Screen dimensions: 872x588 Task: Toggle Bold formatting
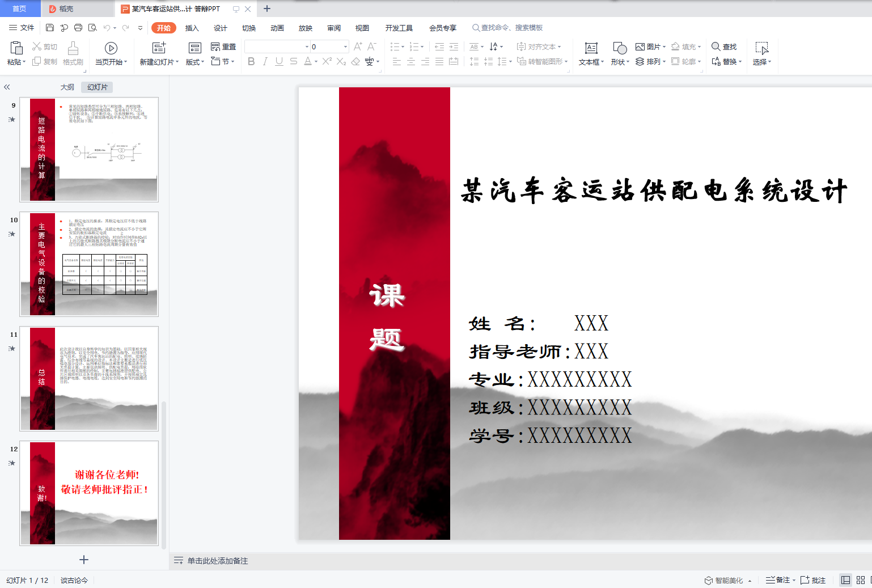tap(251, 61)
